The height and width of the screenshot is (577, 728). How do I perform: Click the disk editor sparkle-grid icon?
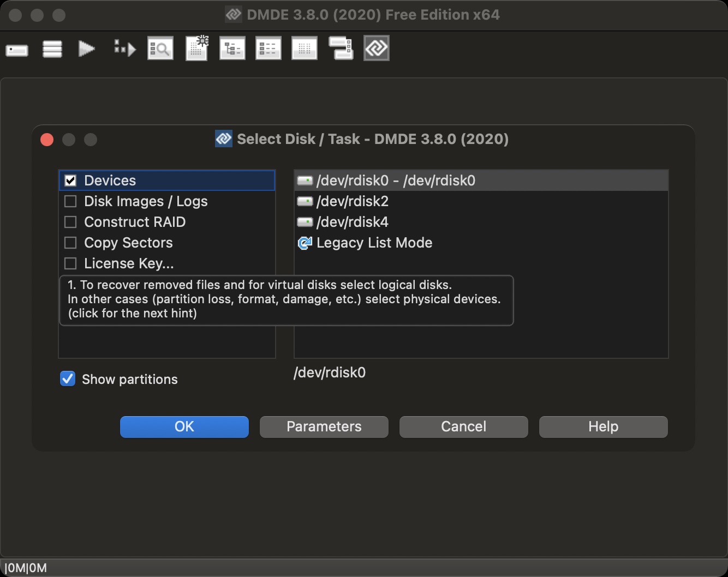197,48
